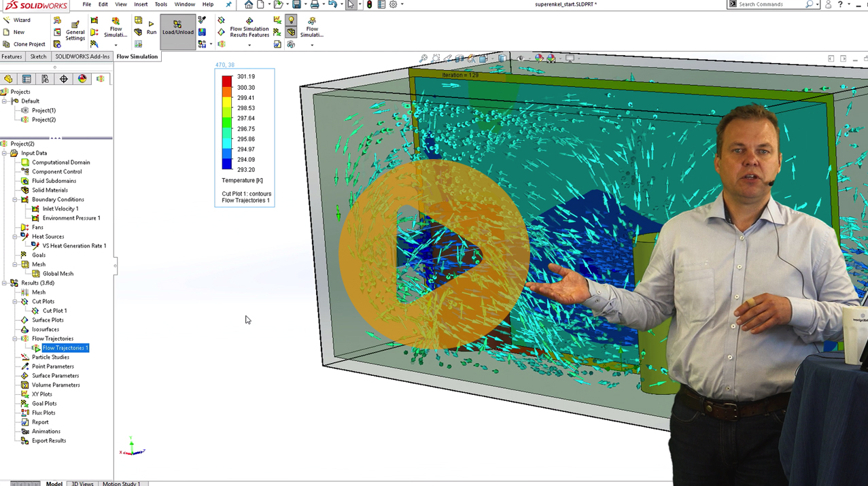Toggle the lighting bulb icon in ribbon
Image resolution: width=868 pixels, height=486 pixels.
click(x=291, y=20)
